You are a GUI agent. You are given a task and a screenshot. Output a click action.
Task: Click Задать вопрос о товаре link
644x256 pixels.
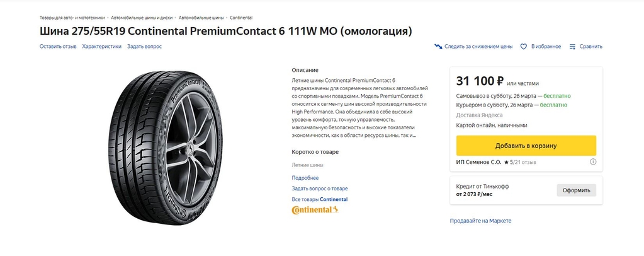click(320, 189)
